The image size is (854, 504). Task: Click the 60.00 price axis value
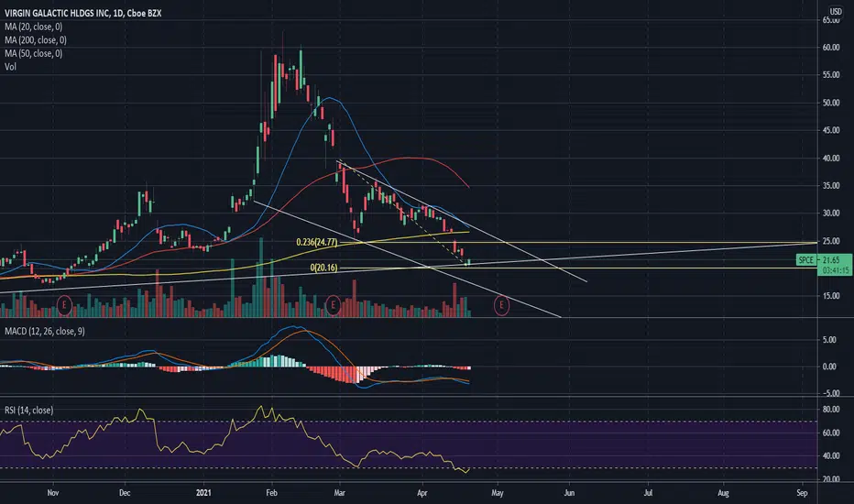(x=830, y=48)
